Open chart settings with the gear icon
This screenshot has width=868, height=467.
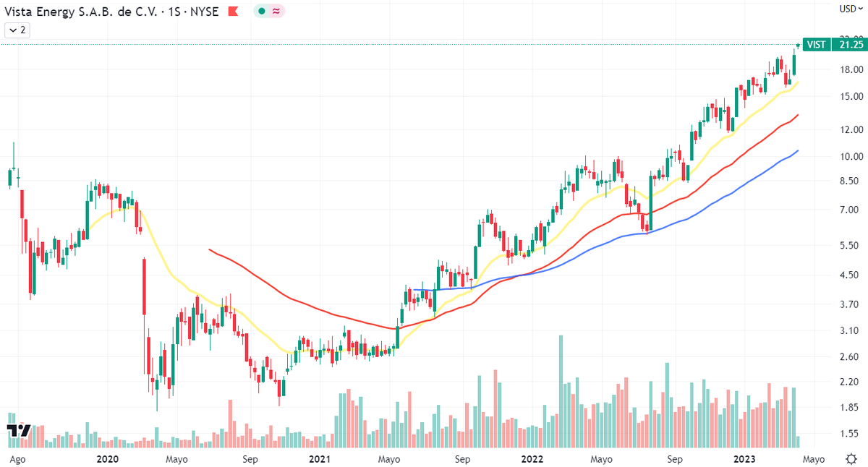click(851, 458)
